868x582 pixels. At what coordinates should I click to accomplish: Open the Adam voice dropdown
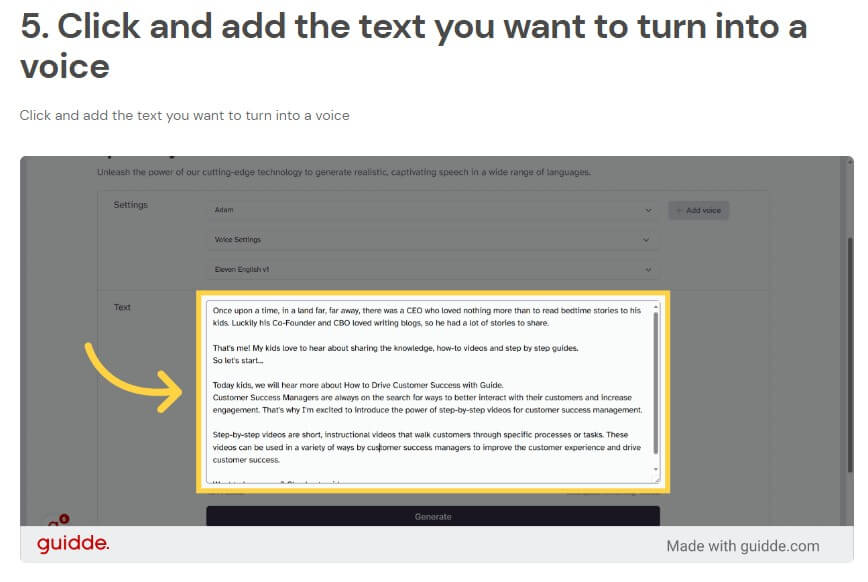tap(433, 210)
